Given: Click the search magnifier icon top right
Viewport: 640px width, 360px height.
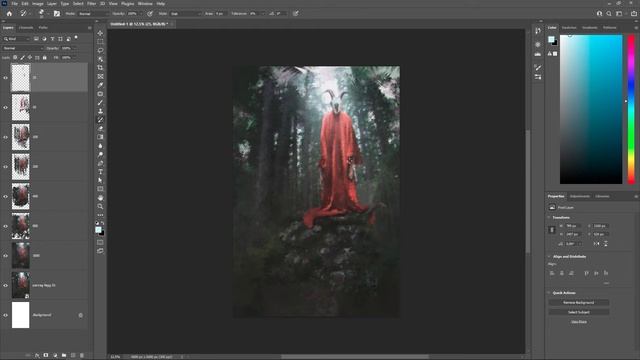Looking at the screenshot, I should (x=609, y=13).
